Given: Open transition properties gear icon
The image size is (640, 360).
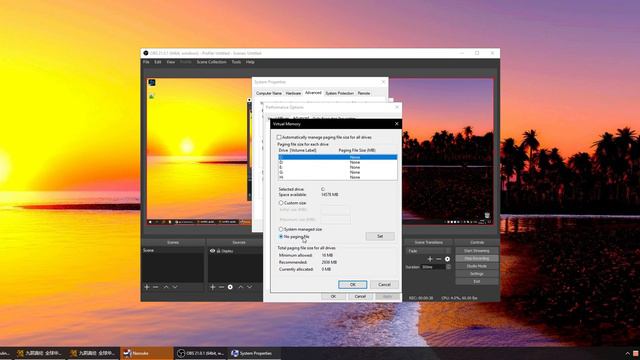Looking at the screenshot, I should click(x=447, y=259).
